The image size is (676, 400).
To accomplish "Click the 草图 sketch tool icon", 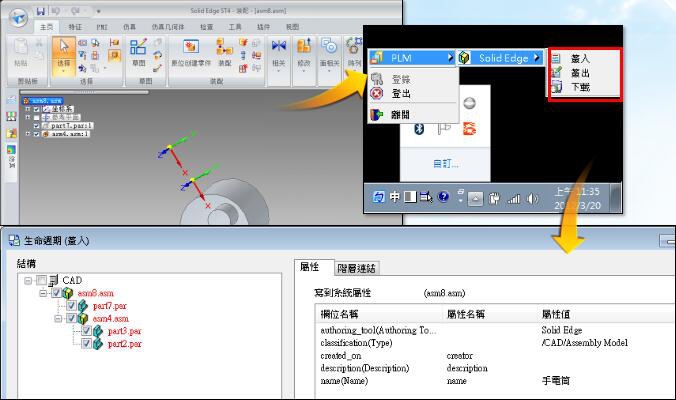I will 139,52.
